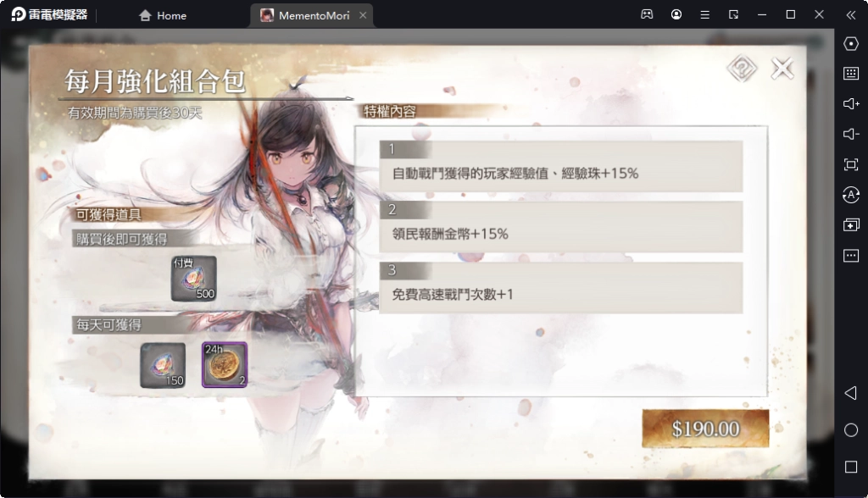Open the more options ellipsis sidebar icon
868x498 pixels.
click(851, 255)
